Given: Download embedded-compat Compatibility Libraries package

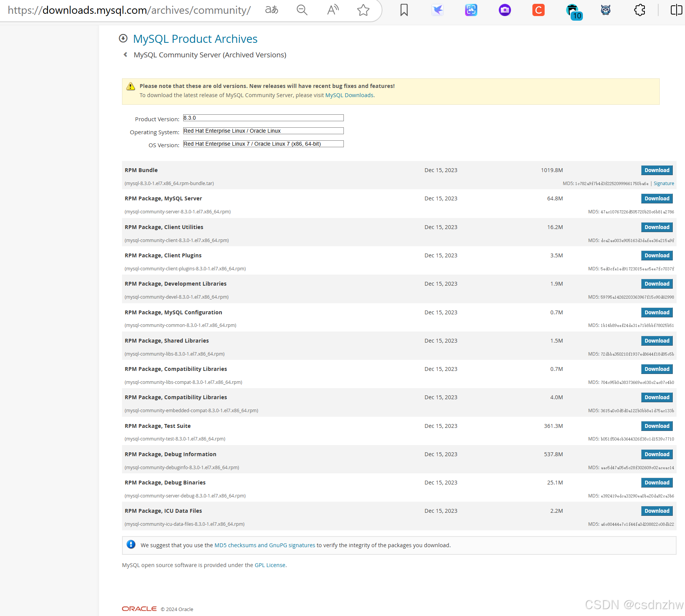Looking at the screenshot, I should 657,397.
